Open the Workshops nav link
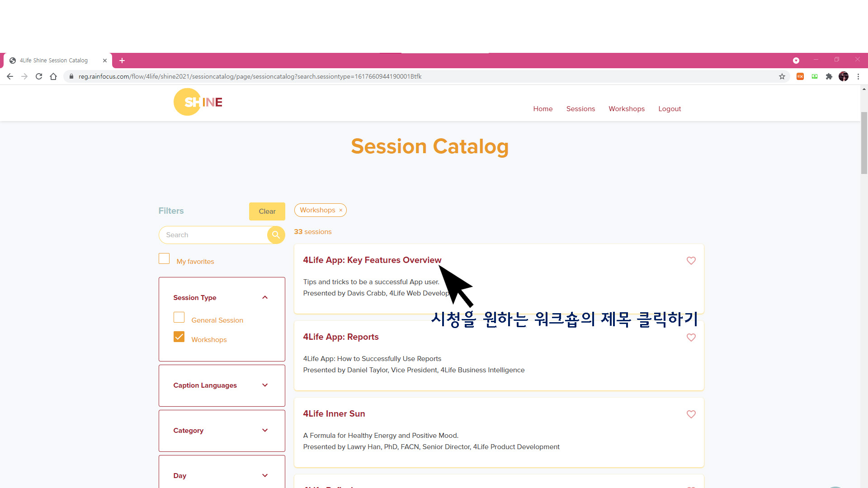The height and width of the screenshot is (488, 868). 627,109
